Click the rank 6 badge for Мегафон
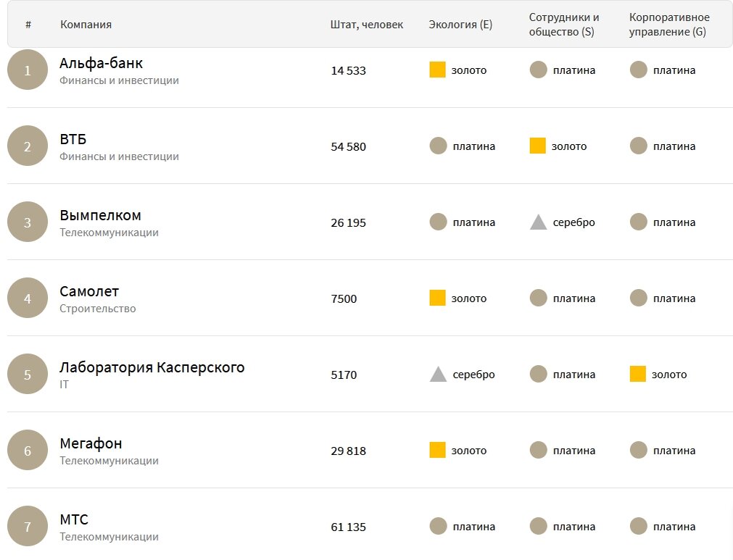733x560 pixels. [x=28, y=451]
